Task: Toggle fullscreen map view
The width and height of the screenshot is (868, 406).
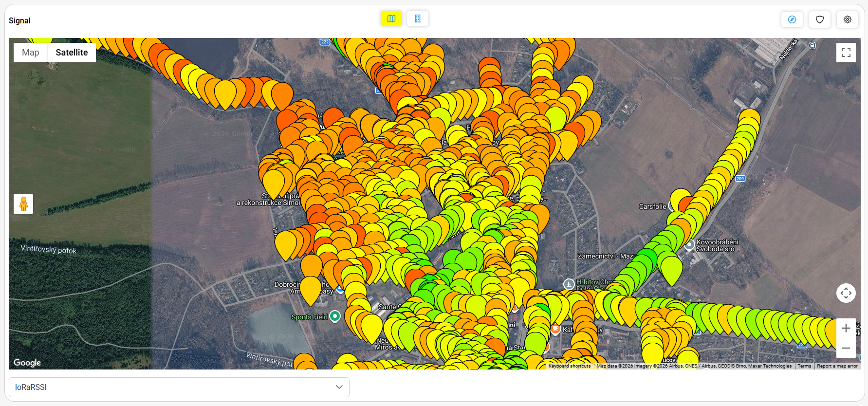Action: pos(846,53)
